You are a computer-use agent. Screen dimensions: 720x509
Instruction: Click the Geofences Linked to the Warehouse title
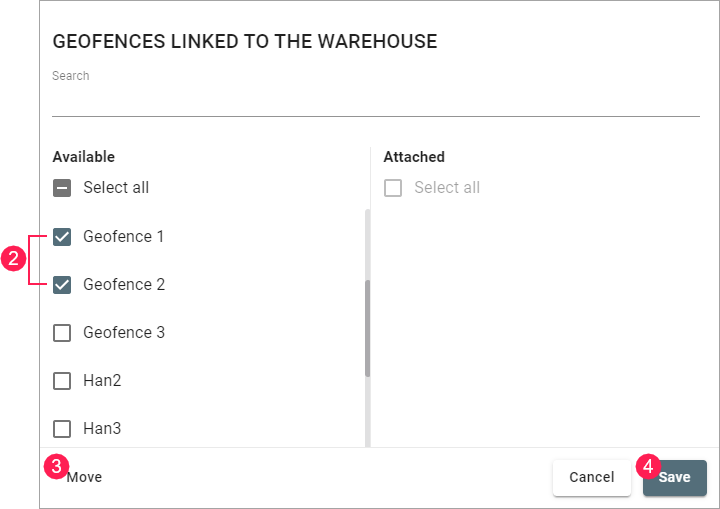245,42
